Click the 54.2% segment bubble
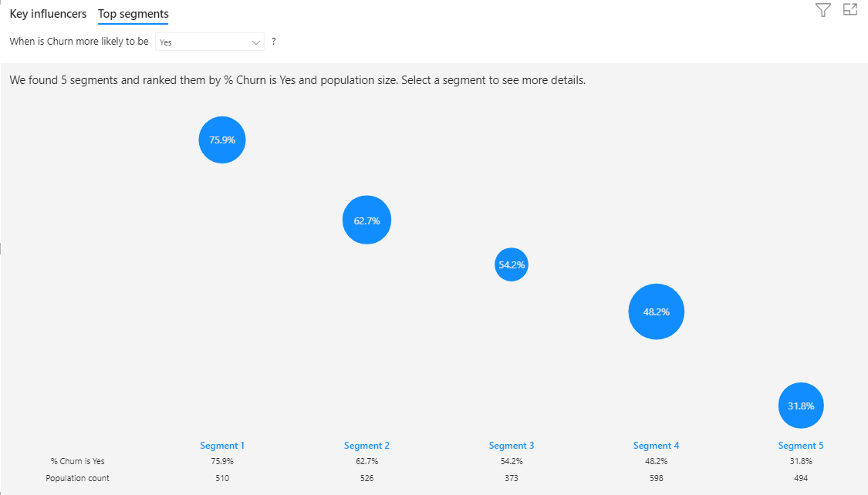This screenshot has width=868, height=495. [x=512, y=264]
